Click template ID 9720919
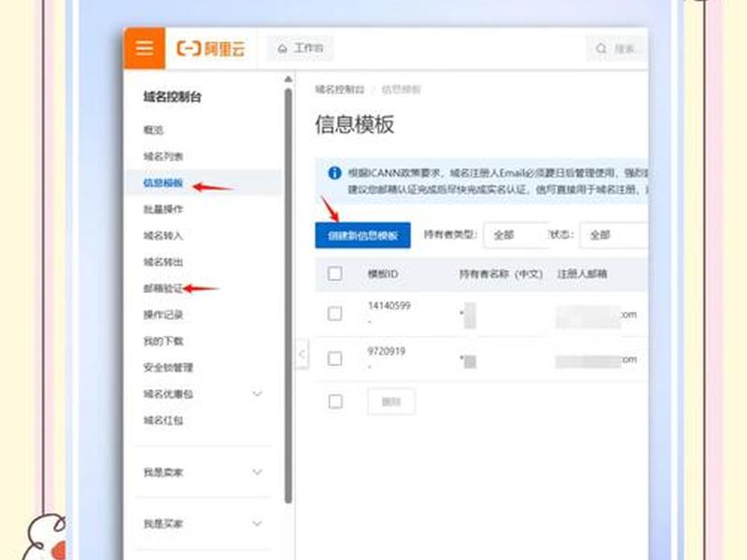The height and width of the screenshot is (560, 747). 387,352
